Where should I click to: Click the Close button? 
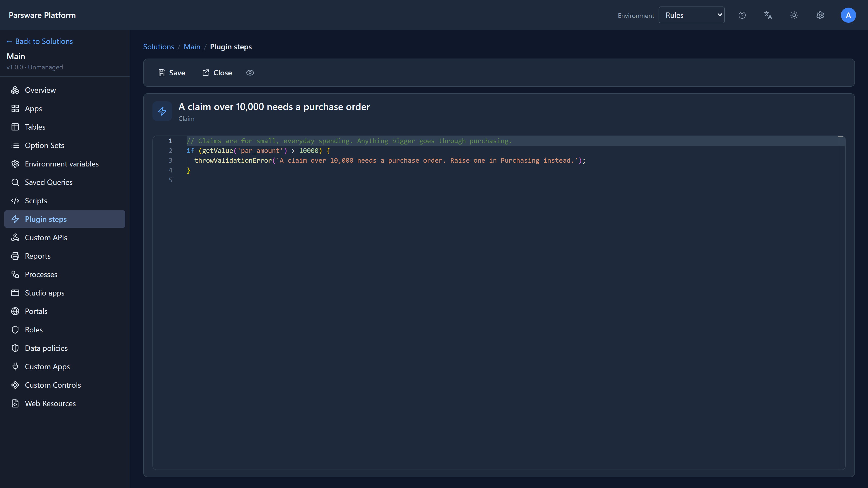tap(217, 73)
